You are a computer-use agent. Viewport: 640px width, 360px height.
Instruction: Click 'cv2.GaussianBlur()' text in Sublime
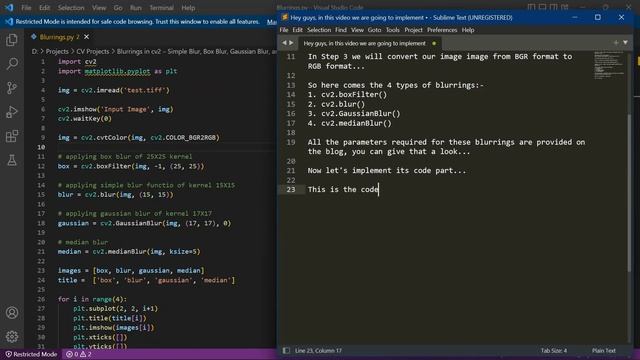[360, 113]
